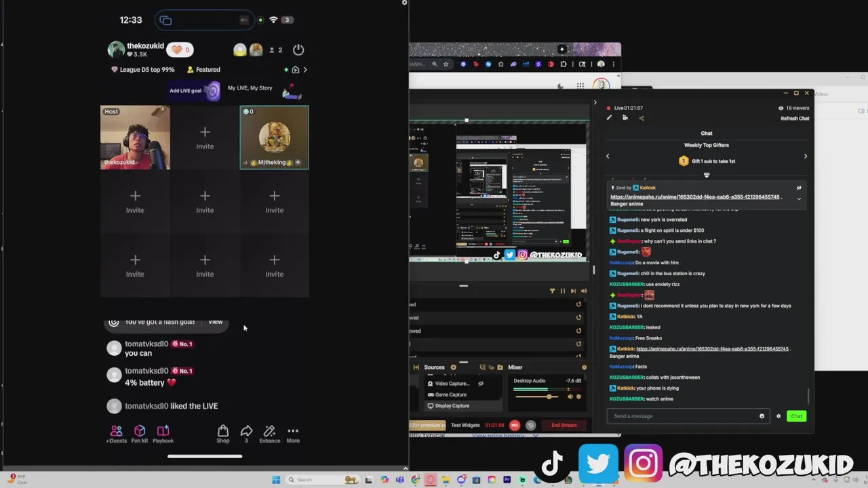This screenshot has width=868, height=488.
Task: Open the Windows Start button
Action: click(x=276, y=480)
